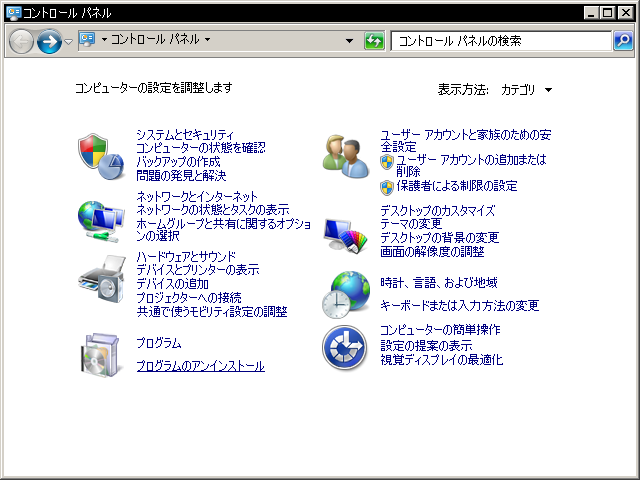Go back with the Back arrow button
640x480 pixels.
[x=21, y=41]
